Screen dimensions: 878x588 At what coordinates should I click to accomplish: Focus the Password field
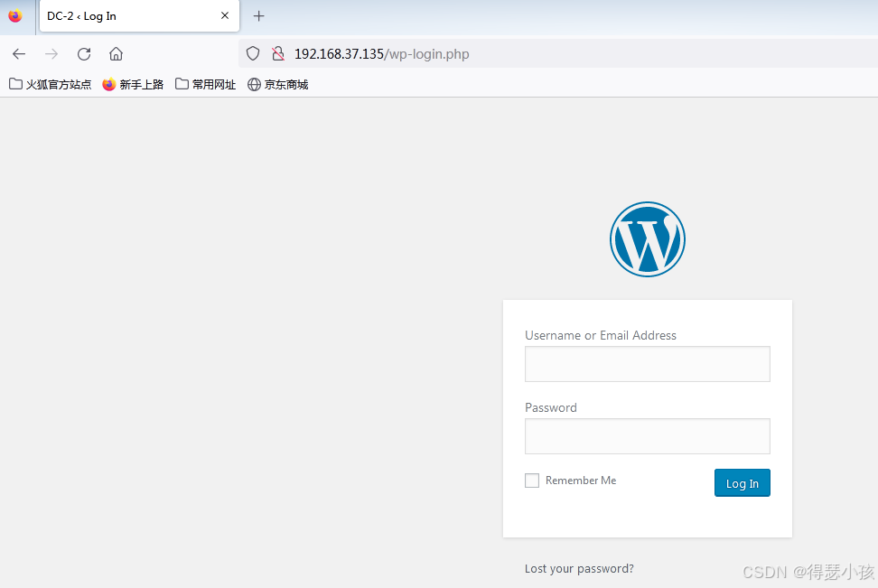pos(648,436)
